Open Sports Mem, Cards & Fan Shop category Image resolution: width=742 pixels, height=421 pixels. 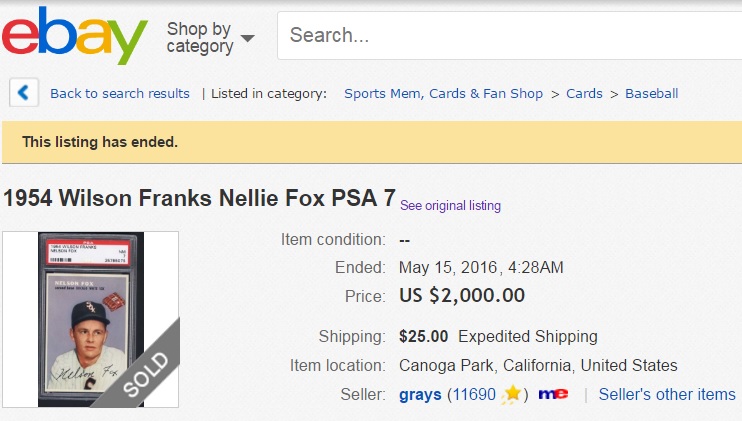tap(443, 94)
